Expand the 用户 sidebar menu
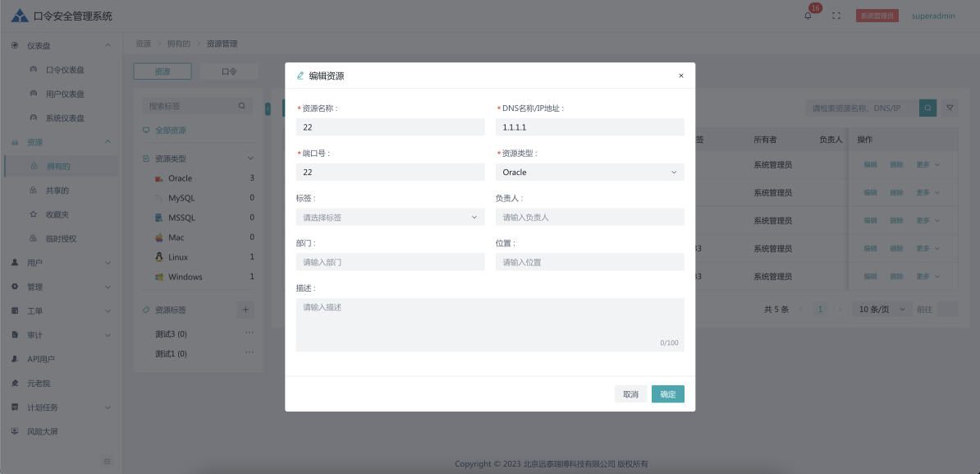Viewport: 980px width, 474px height. (61, 263)
